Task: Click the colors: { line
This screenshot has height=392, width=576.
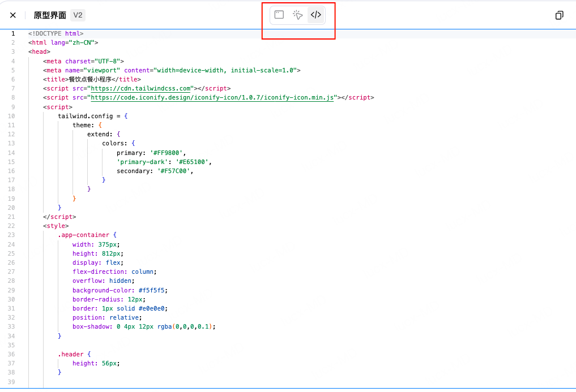Action: coord(118,143)
